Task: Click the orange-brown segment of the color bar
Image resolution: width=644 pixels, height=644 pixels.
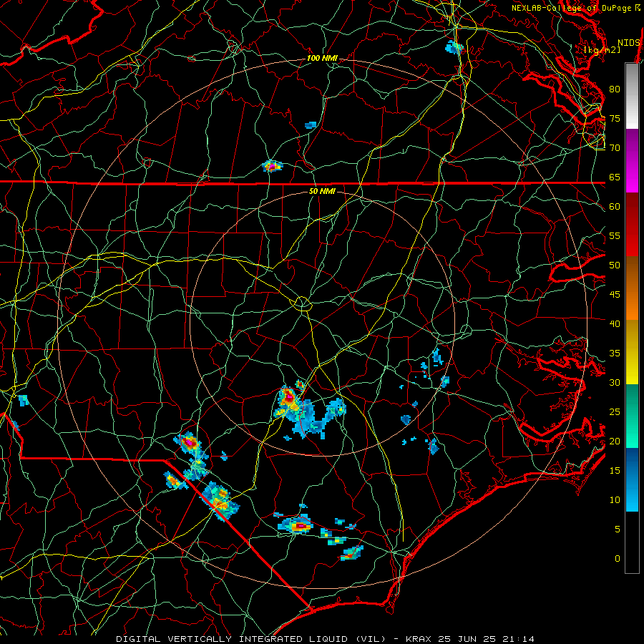Action: [632, 288]
